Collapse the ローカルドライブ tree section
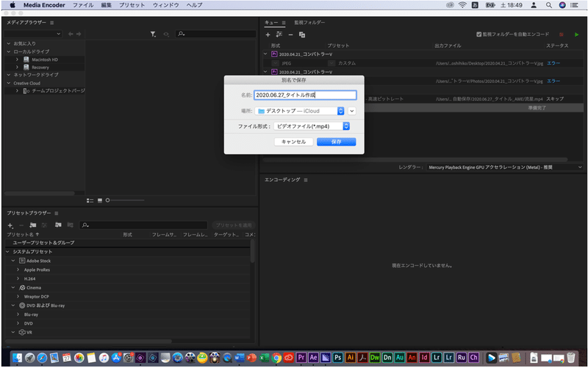Viewport: 588px width, 368px height. [x=9, y=51]
